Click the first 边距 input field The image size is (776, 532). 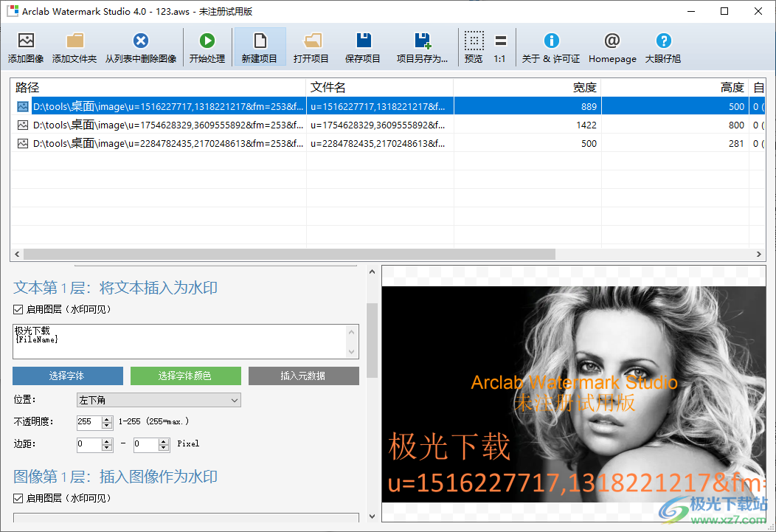pyautogui.click(x=89, y=444)
